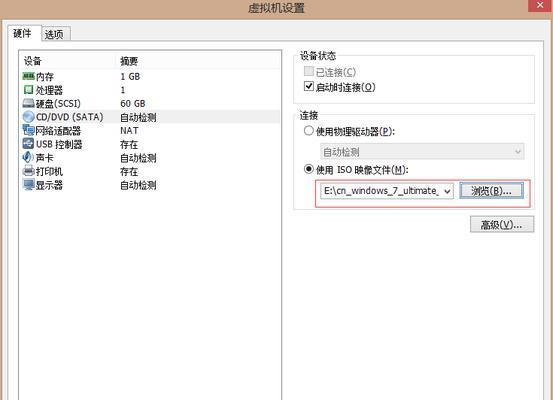553x400 pixels.
Task: Choose the network adapter (网络适配器) icon
Action: click(28, 130)
